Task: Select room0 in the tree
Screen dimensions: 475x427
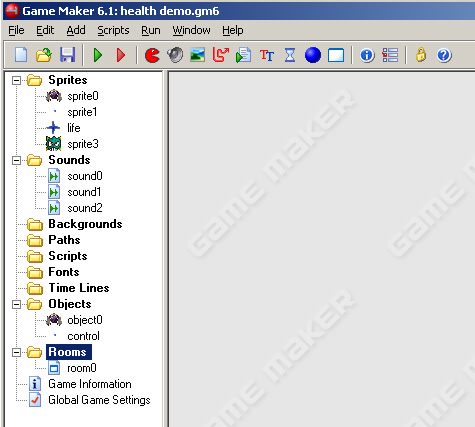Action: 82,368
